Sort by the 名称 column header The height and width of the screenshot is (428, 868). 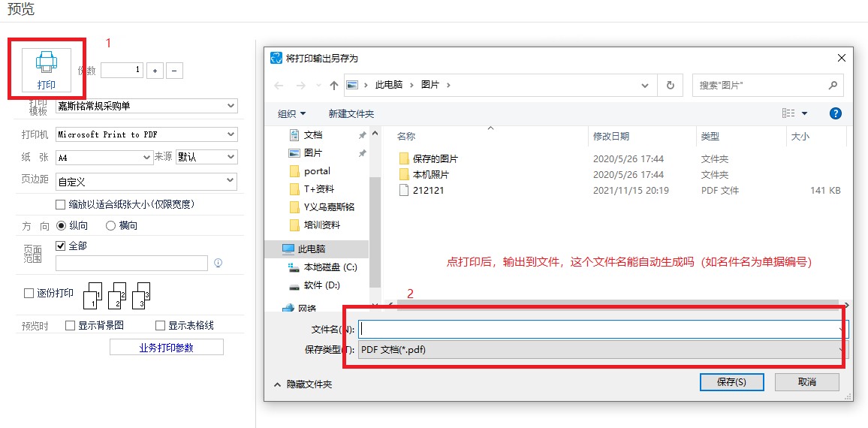[x=405, y=136]
